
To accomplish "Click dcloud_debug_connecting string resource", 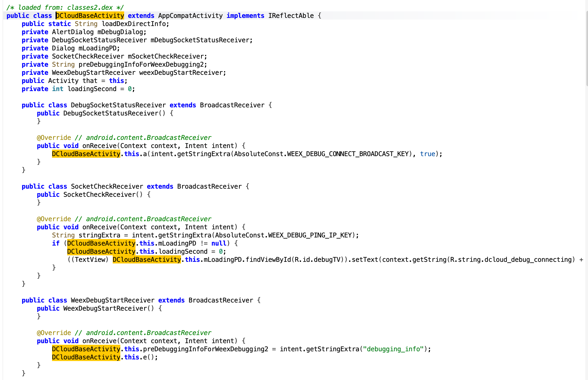I will [x=528, y=260].
